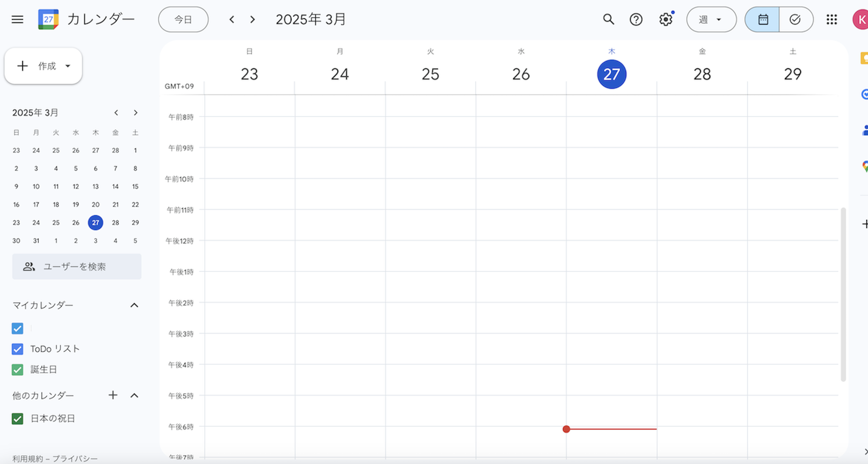The width and height of the screenshot is (868, 464).
Task: Open the 週 view dropdown
Action: coord(711,19)
